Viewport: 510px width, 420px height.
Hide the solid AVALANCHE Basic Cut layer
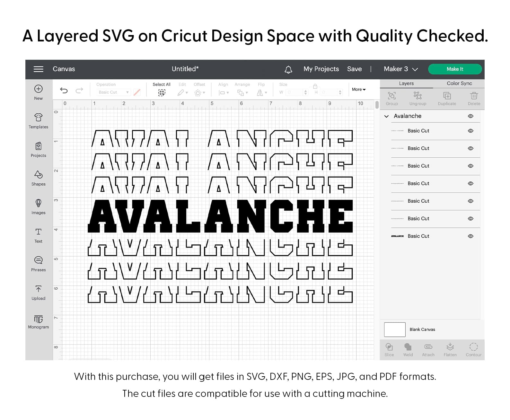(x=470, y=236)
